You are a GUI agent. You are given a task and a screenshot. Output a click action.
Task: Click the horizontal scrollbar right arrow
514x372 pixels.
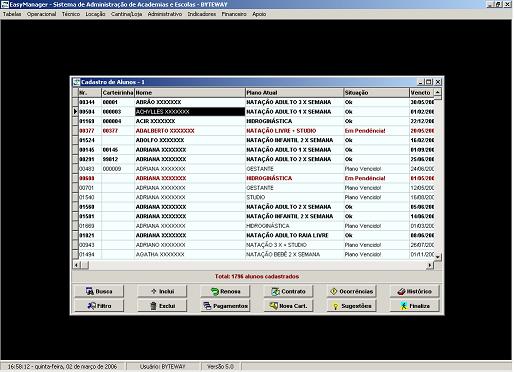(x=430, y=265)
